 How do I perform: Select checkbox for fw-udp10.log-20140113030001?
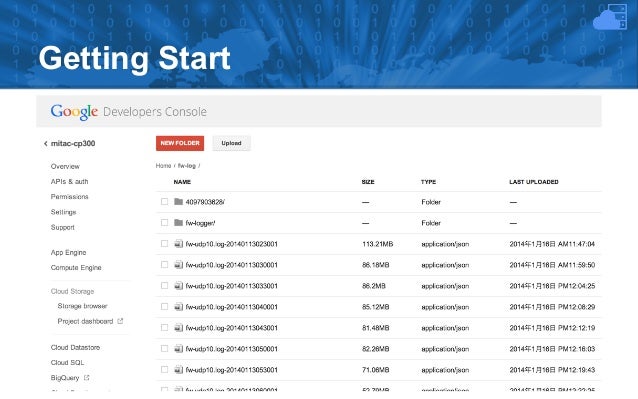tap(164, 265)
